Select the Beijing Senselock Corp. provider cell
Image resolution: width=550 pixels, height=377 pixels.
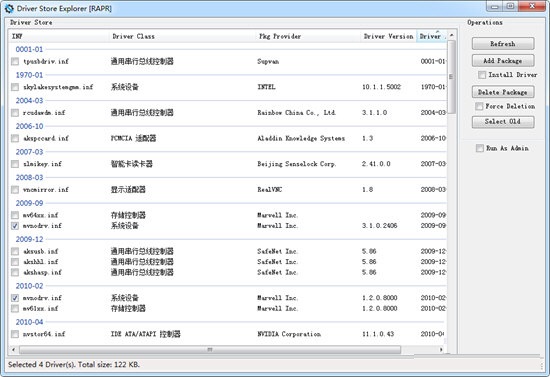(297, 164)
